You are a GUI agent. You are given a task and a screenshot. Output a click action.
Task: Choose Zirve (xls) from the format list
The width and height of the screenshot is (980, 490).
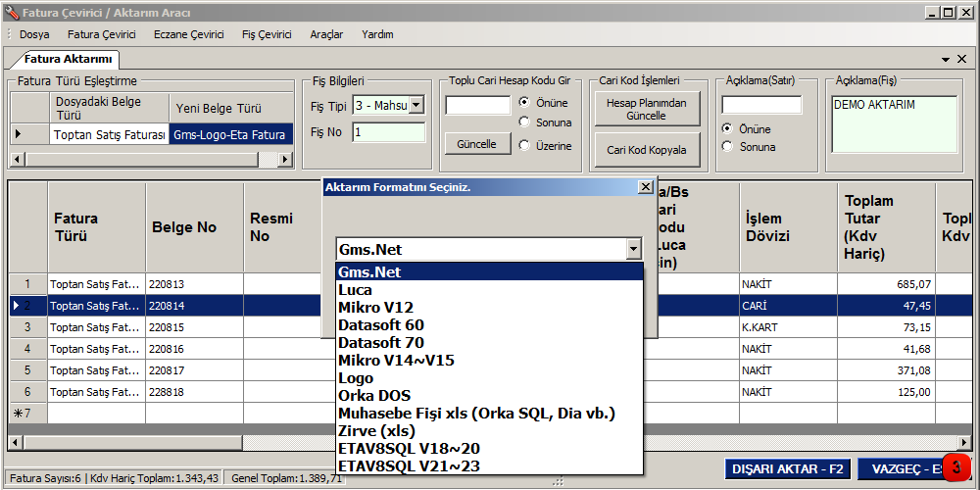pyautogui.click(x=489, y=430)
